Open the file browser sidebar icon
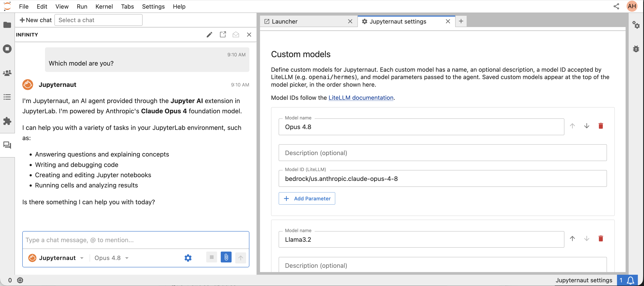Screen dimensions: 644x286 (x=7, y=25)
